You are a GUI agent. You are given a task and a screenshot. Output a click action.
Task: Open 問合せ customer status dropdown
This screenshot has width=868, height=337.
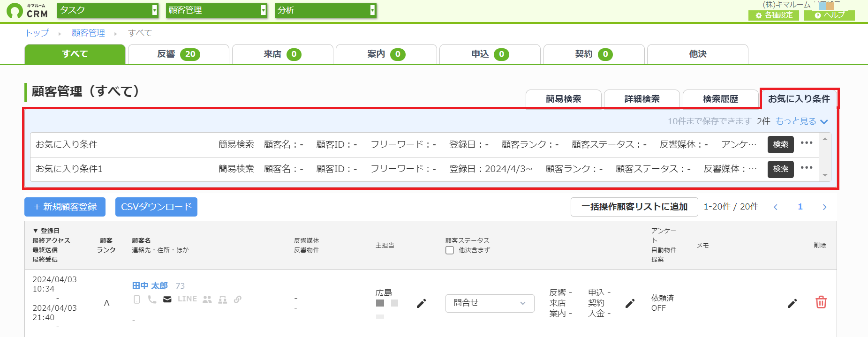point(490,303)
